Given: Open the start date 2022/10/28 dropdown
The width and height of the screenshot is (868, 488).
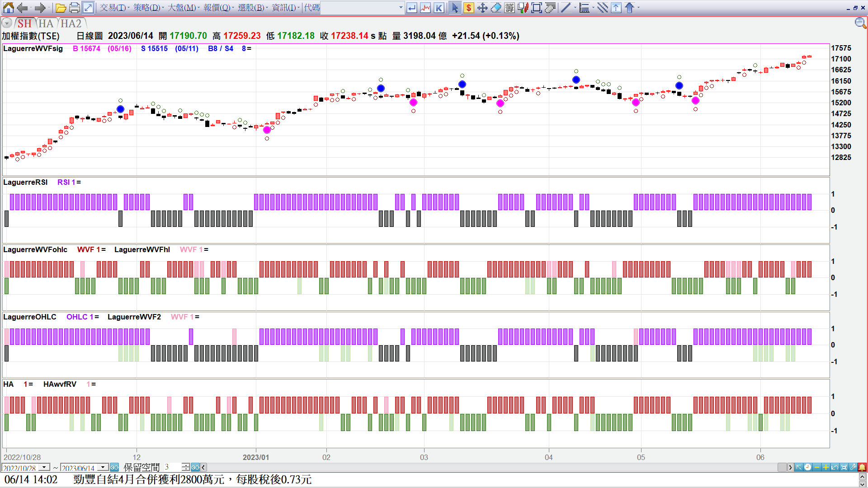Looking at the screenshot, I should point(44,467).
